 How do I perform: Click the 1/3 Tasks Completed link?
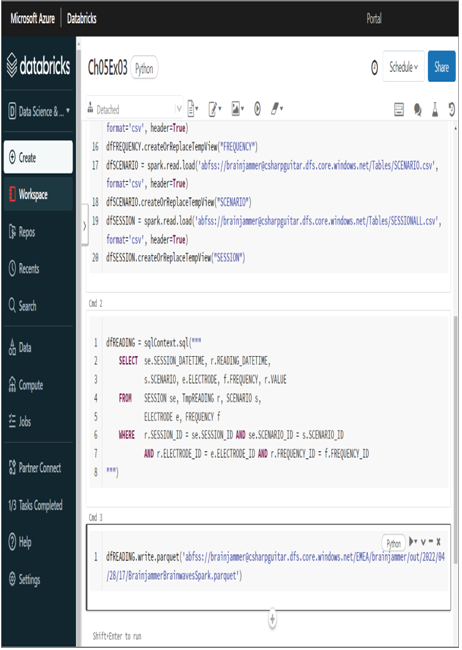35,505
